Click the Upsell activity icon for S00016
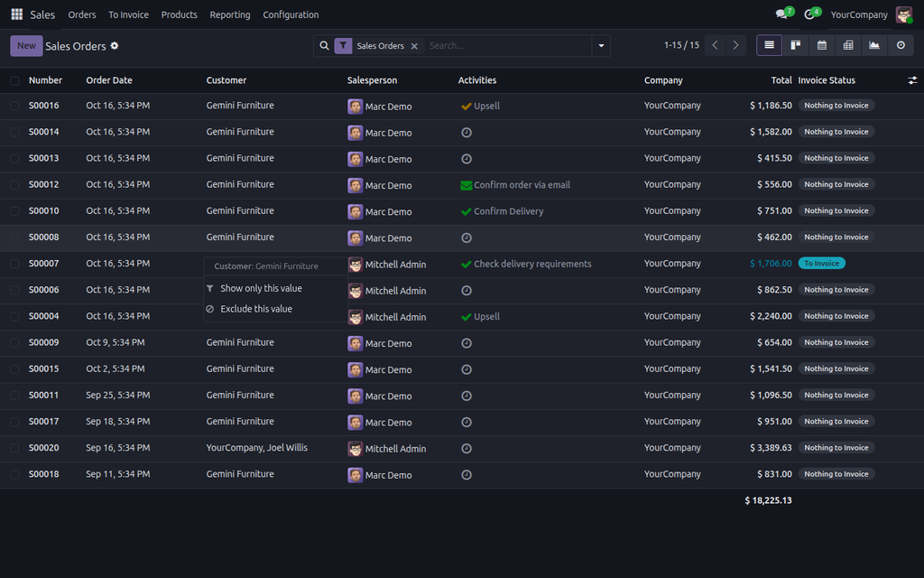 (x=467, y=107)
